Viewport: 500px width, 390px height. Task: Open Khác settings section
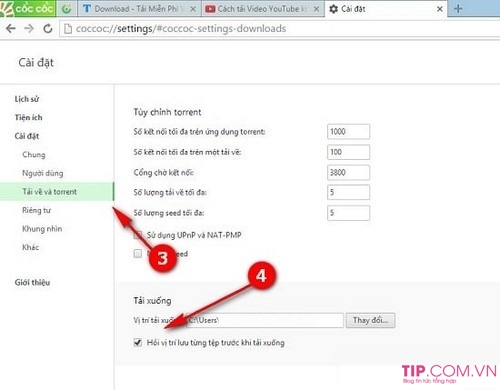(30, 247)
